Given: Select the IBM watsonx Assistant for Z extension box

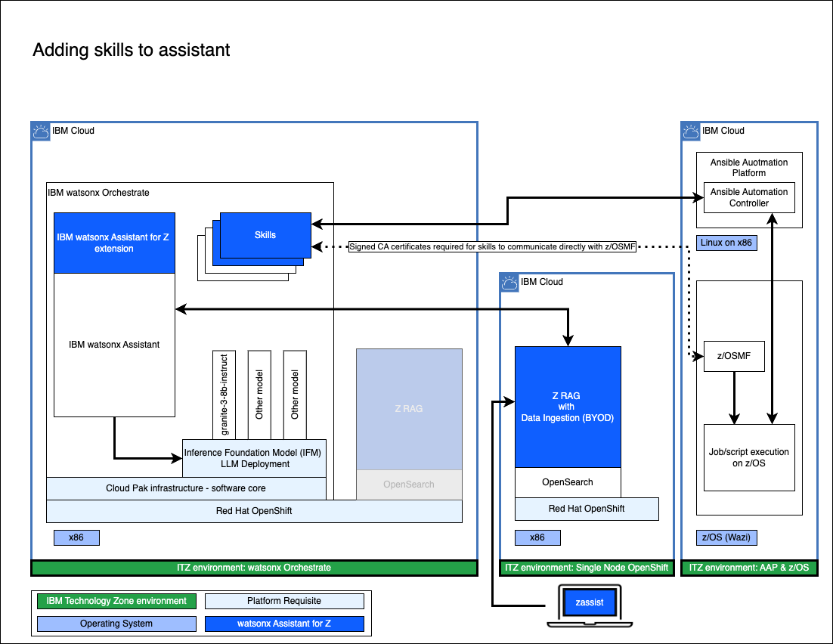Looking at the screenshot, I should 114,243.
